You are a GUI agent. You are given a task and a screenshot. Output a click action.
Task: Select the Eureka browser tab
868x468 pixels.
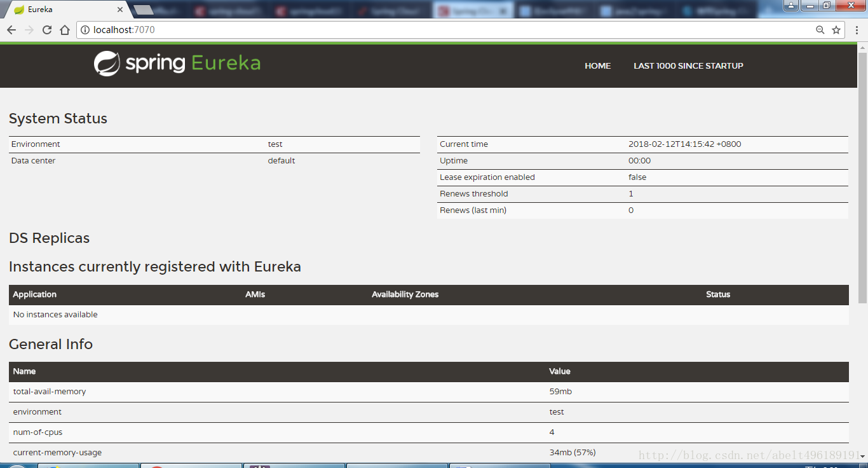pos(67,10)
